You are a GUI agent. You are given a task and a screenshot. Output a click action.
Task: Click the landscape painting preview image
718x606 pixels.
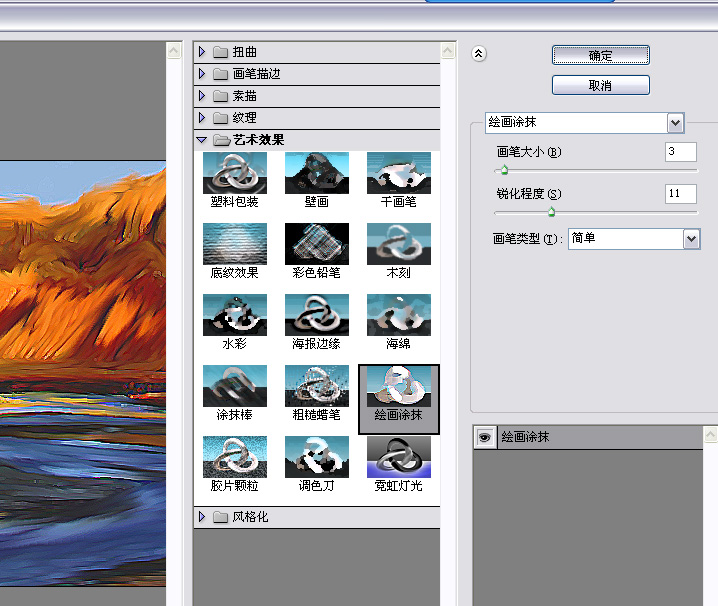pos(83,373)
